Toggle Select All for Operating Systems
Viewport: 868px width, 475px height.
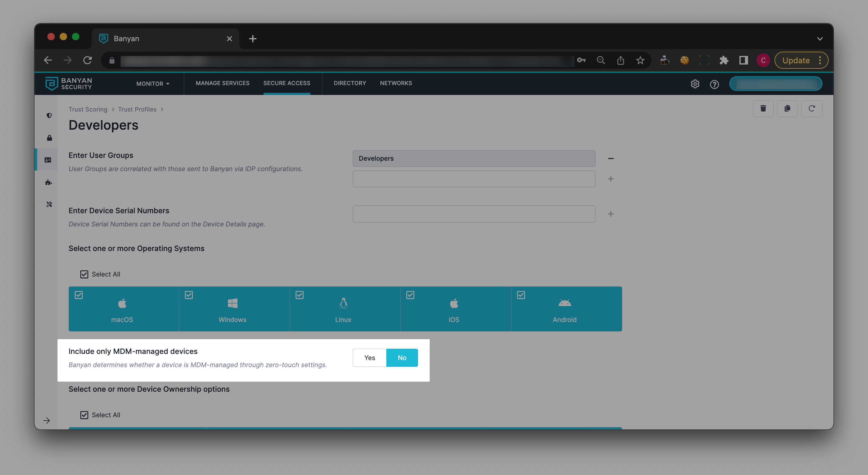[x=84, y=274]
